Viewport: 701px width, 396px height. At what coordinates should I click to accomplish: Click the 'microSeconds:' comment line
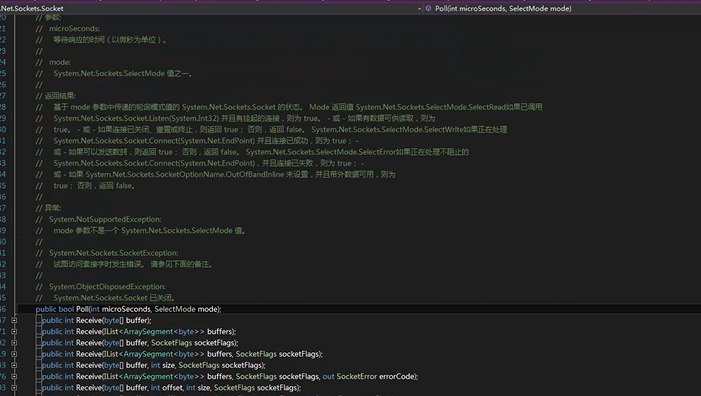coord(74,29)
